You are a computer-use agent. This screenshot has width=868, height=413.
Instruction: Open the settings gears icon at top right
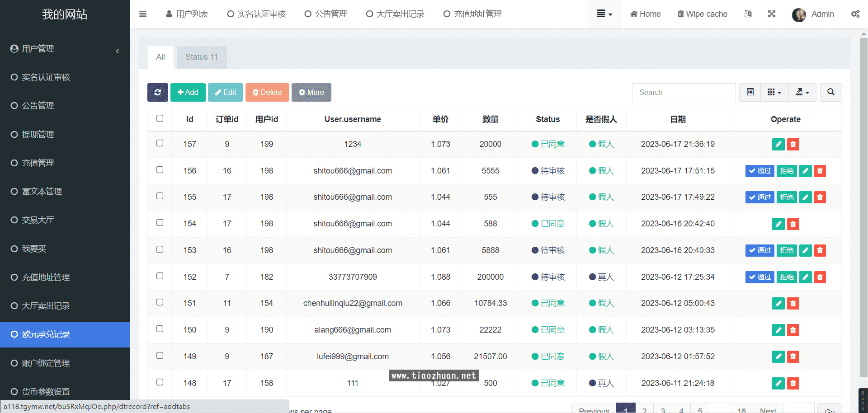tap(855, 14)
